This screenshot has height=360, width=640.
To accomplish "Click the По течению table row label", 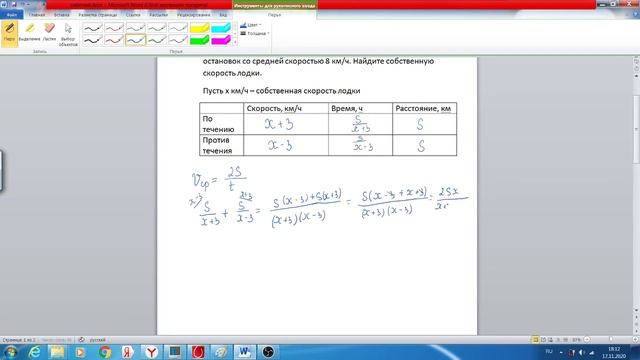I will [x=221, y=124].
